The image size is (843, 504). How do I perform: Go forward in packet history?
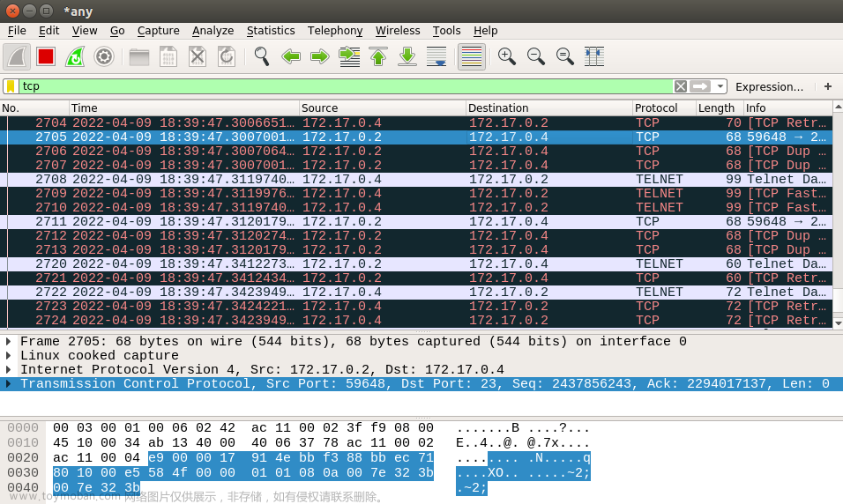[320, 56]
